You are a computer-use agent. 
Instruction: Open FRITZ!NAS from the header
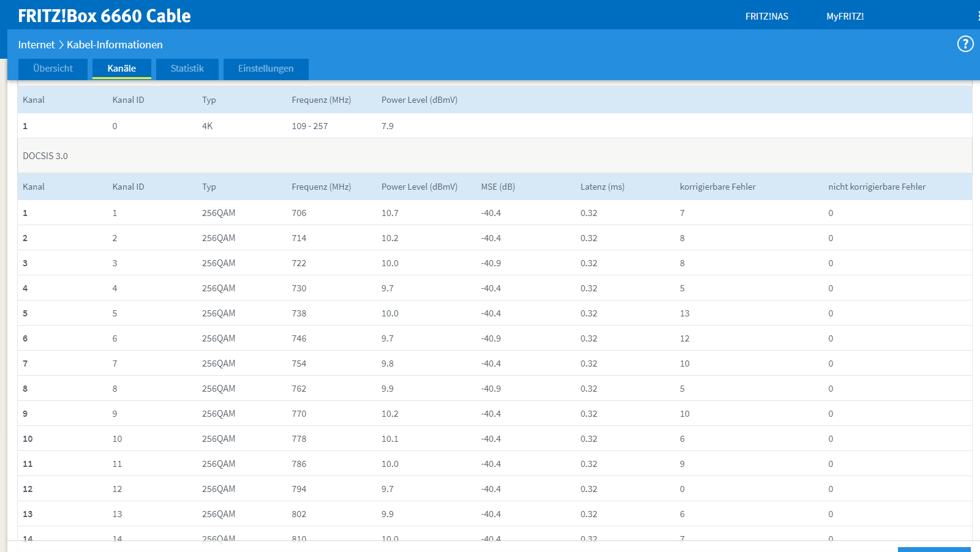tap(767, 17)
